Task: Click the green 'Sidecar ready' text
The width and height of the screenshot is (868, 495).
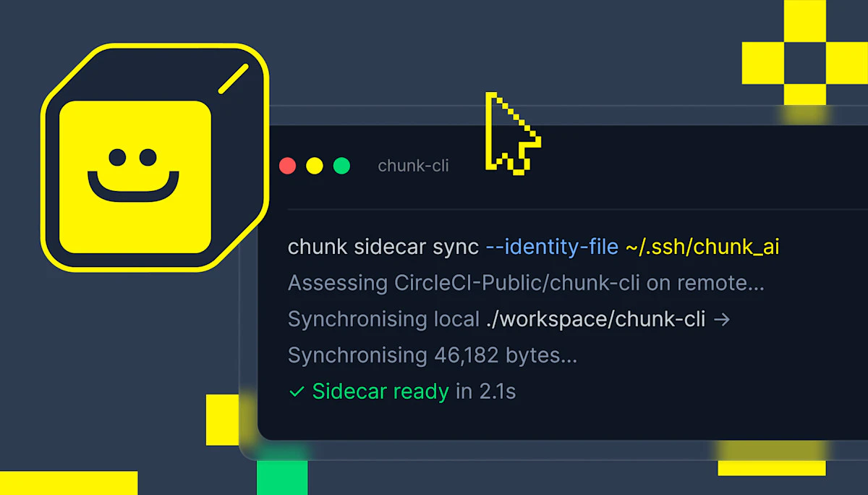Action: point(380,392)
